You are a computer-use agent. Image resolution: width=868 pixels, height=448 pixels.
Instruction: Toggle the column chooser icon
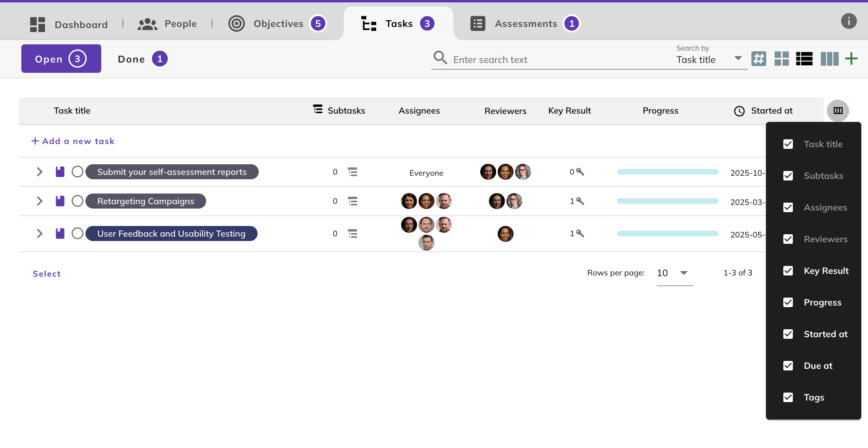click(838, 111)
